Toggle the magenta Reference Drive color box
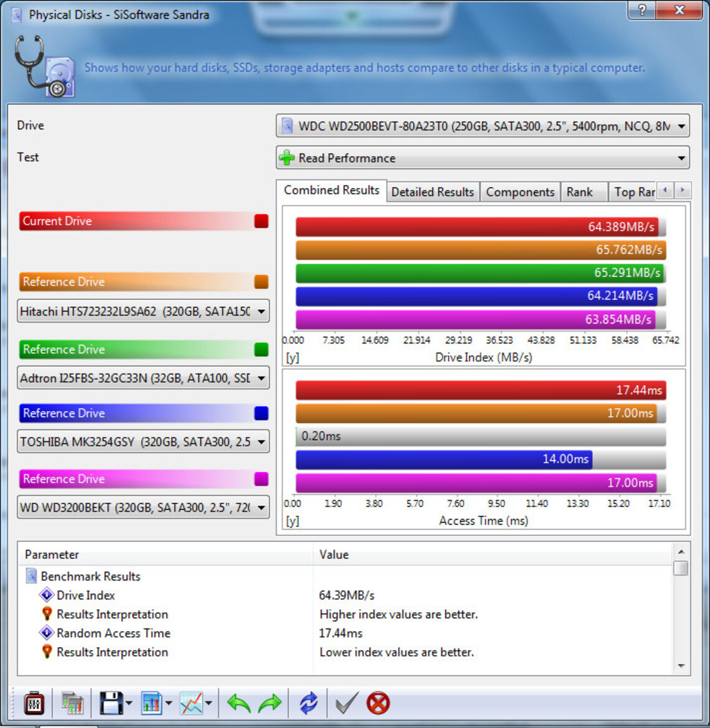Screen dimensions: 710x728 click(x=261, y=478)
